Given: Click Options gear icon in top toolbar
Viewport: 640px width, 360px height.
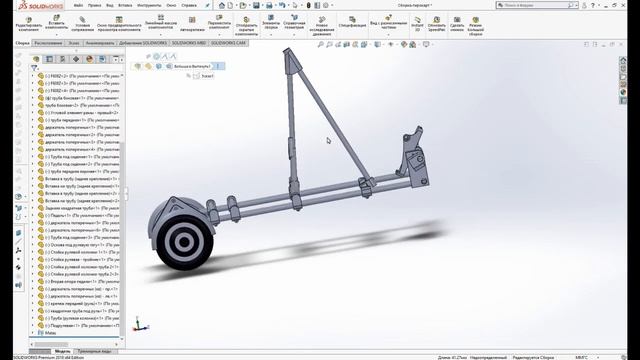Looking at the screenshot, I should (x=326, y=5).
